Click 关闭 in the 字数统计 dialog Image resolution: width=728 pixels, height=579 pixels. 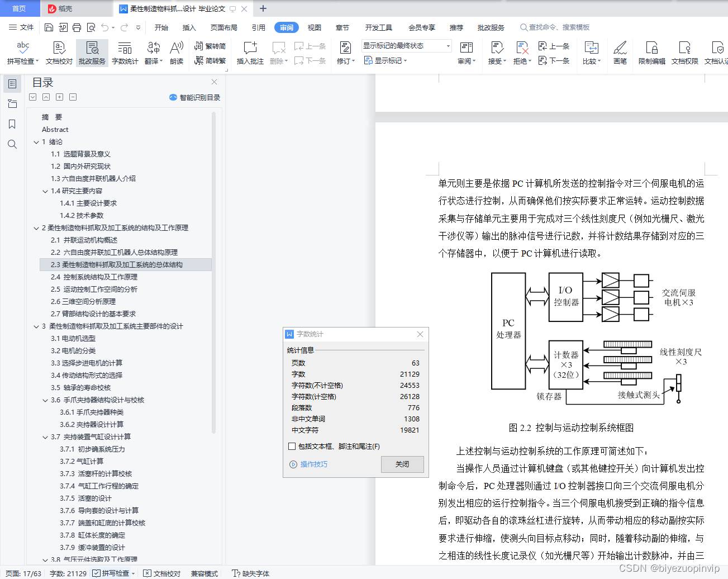pos(402,464)
